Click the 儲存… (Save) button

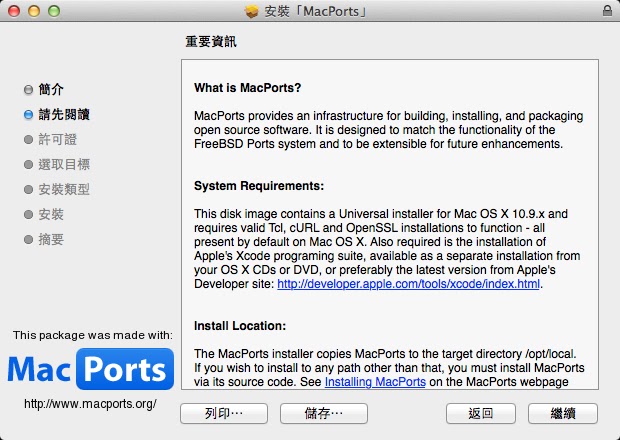pyautogui.click(x=324, y=414)
